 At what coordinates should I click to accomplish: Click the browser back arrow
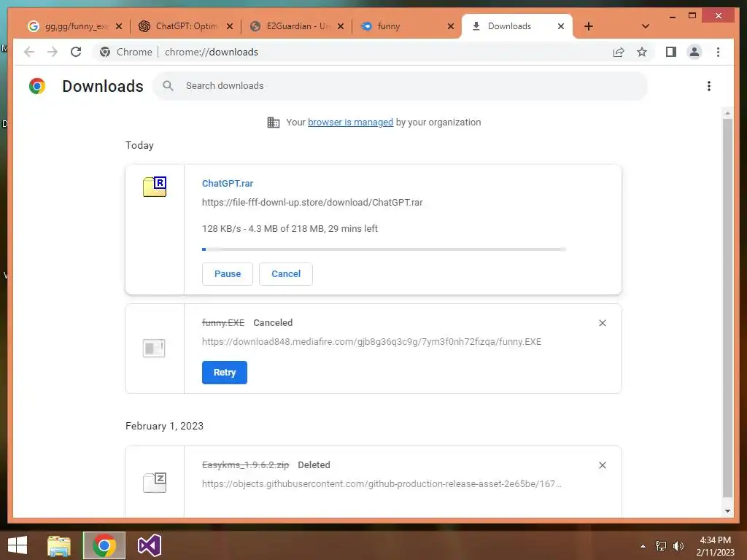(29, 52)
